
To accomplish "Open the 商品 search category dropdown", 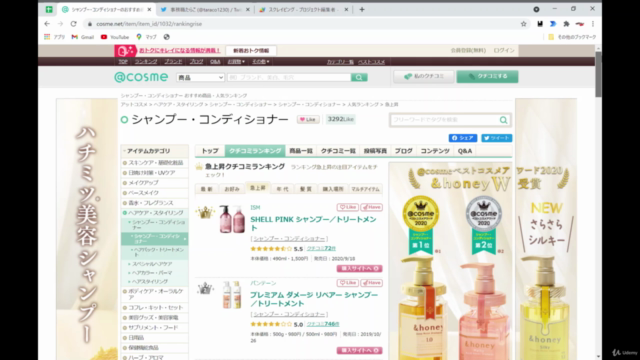I will pyautogui.click(x=200, y=77).
